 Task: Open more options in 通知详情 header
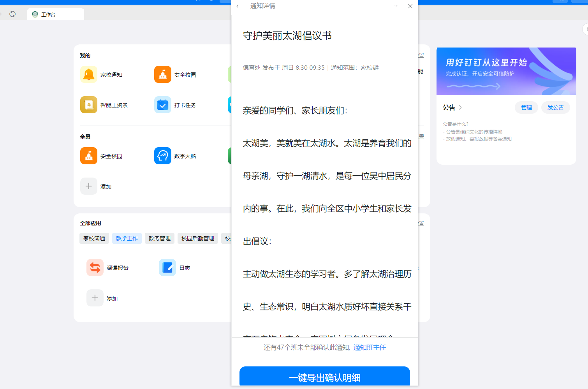[396, 6]
